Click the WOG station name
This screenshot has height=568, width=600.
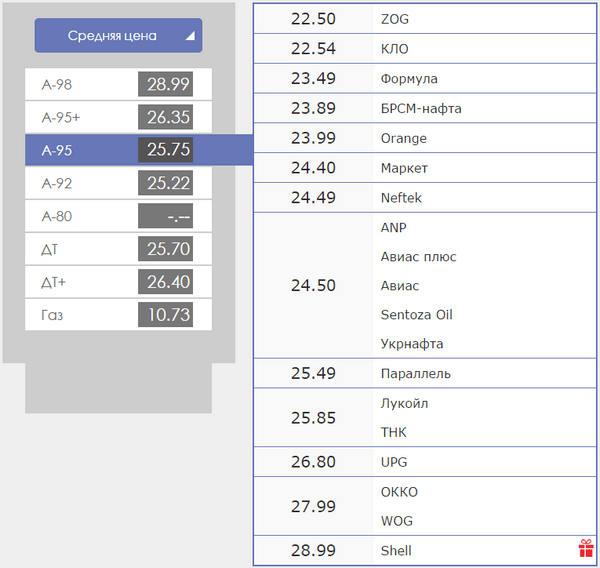[x=397, y=521]
